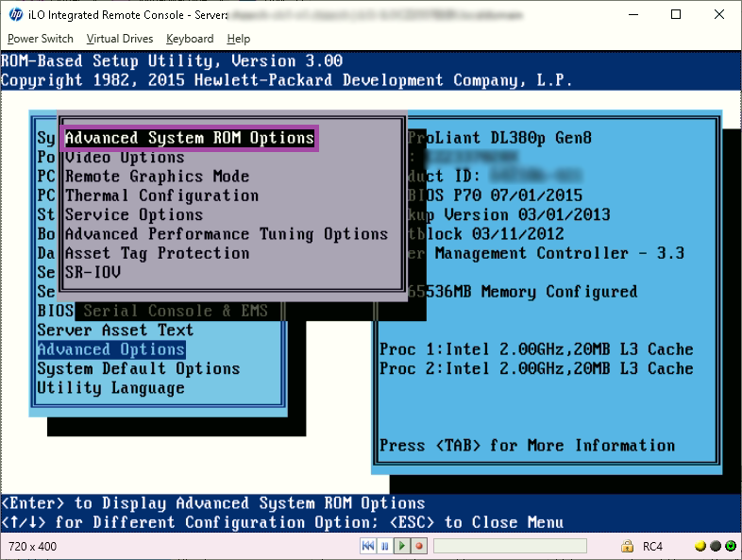Click the RC4 encryption label
The width and height of the screenshot is (742, 560).
(x=652, y=546)
